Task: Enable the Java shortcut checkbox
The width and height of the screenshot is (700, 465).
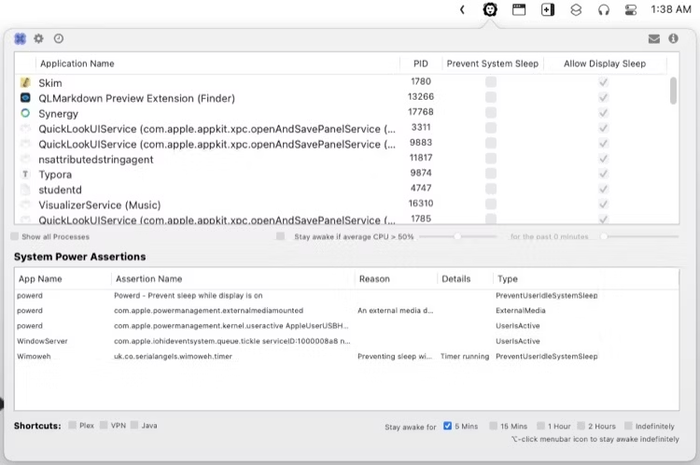Action: tap(134, 425)
